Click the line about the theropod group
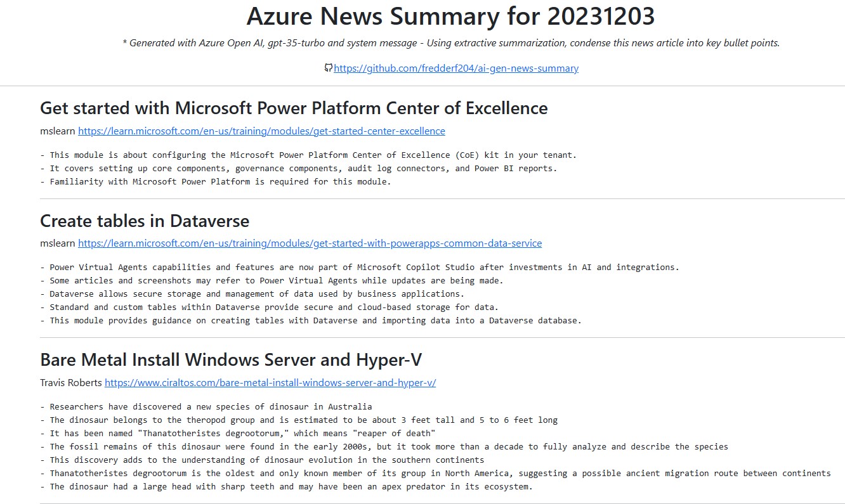 [299, 420]
